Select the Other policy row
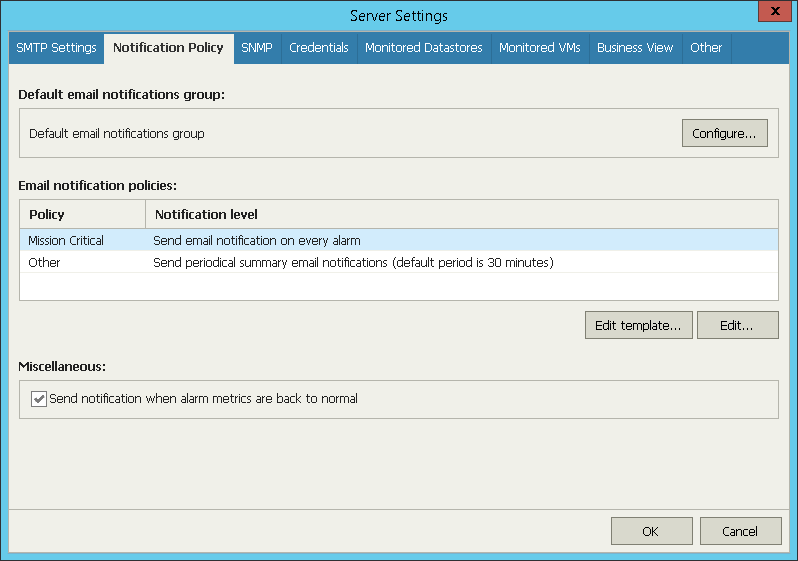Screen dimensions: 798x561 [x=44, y=263]
